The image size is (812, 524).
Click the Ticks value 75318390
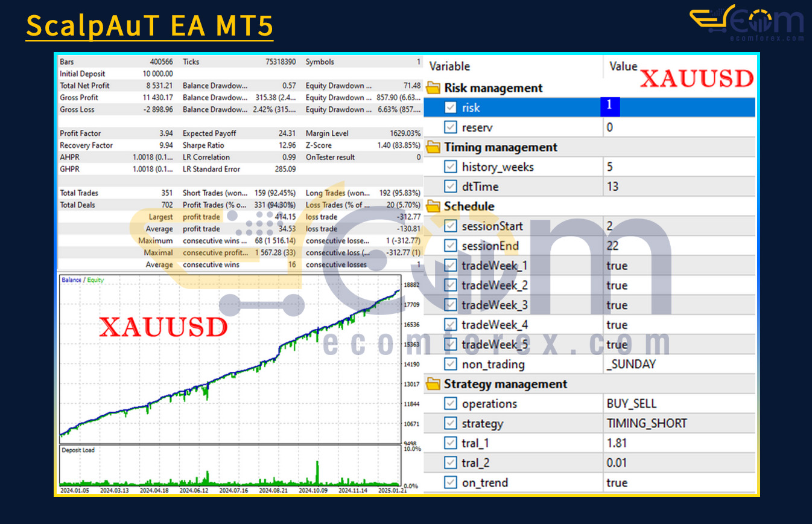pyautogui.click(x=281, y=62)
